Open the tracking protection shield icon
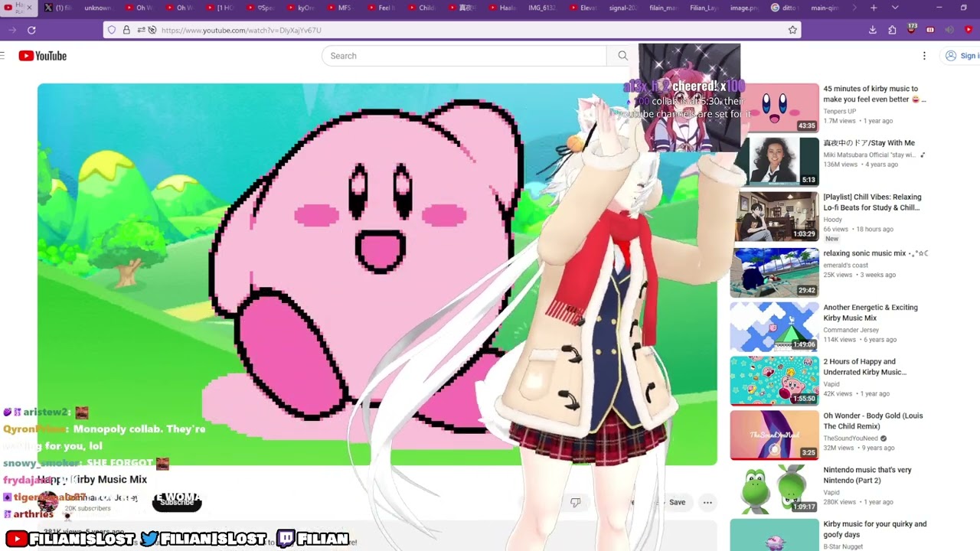This screenshot has height=551, width=980. click(112, 30)
